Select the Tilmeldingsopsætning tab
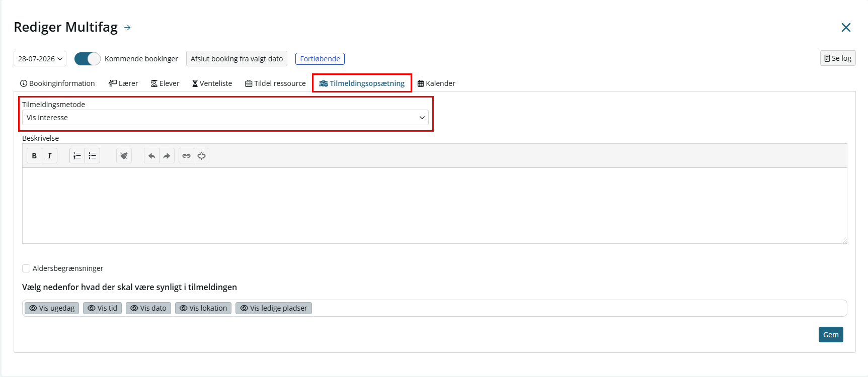The height and width of the screenshot is (377, 868). (362, 83)
